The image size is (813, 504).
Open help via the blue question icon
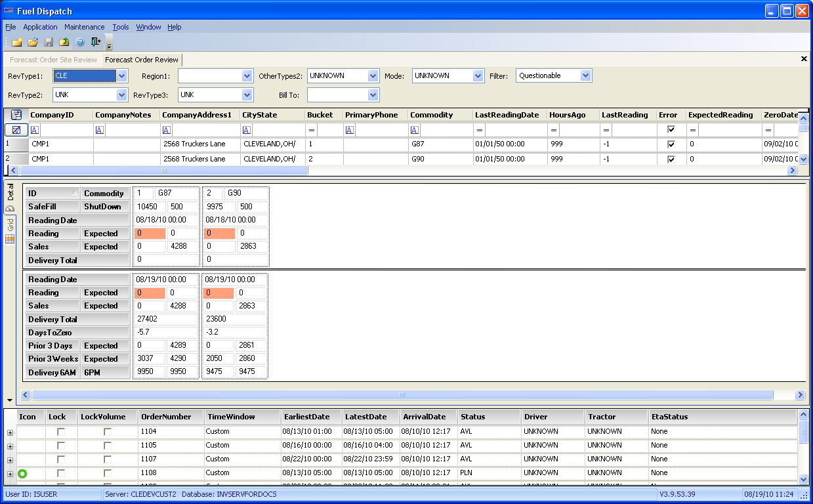coord(80,43)
